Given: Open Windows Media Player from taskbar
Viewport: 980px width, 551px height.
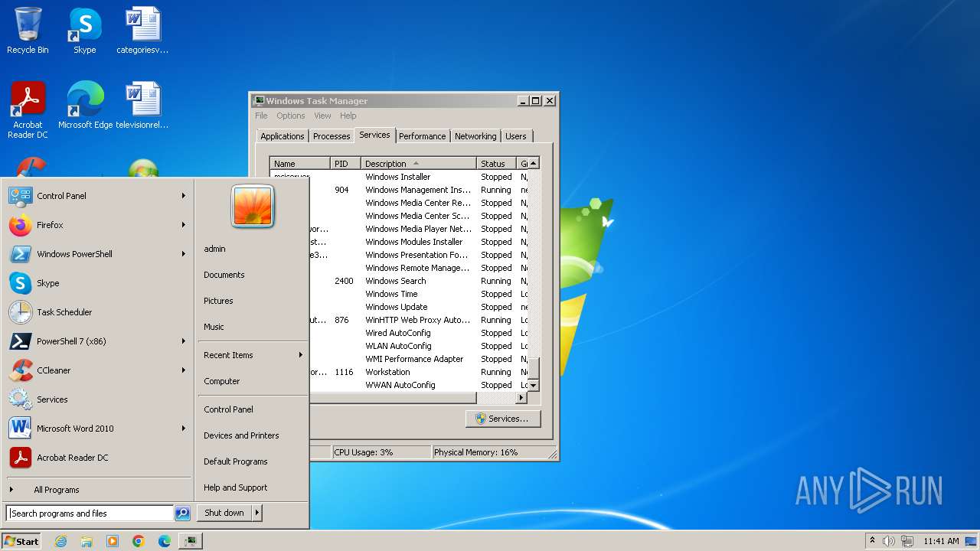Looking at the screenshot, I should click(113, 541).
